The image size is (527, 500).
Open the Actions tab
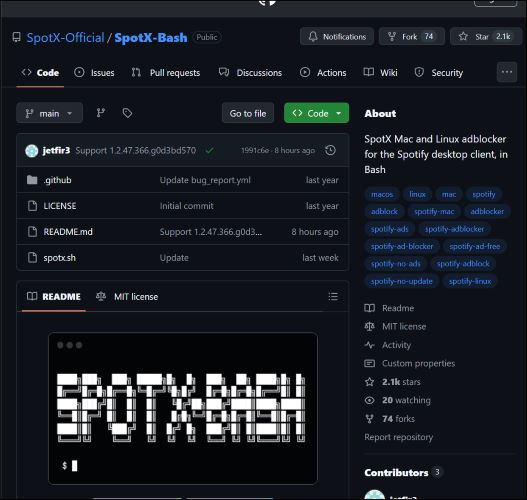click(x=323, y=73)
